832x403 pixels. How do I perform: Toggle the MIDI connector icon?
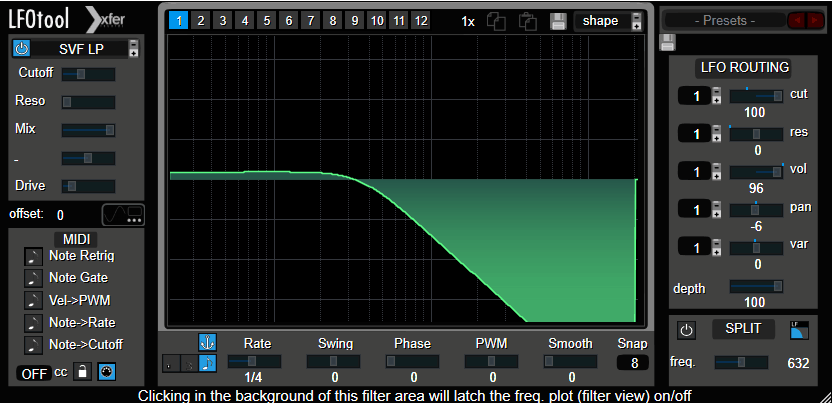point(107,372)
